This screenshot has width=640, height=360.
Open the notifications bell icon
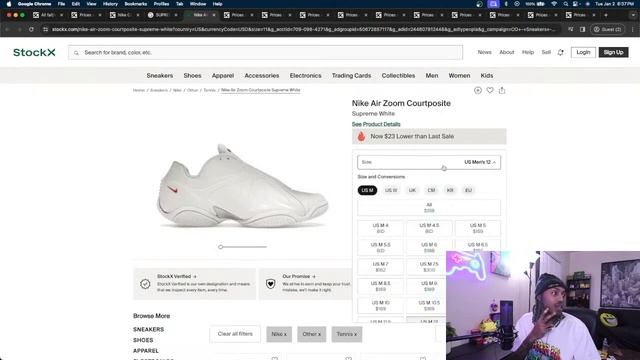tap(560, 52)
